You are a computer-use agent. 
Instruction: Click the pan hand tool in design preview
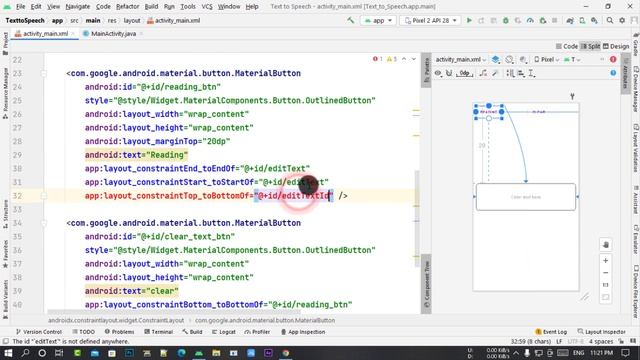pos(606,244)
